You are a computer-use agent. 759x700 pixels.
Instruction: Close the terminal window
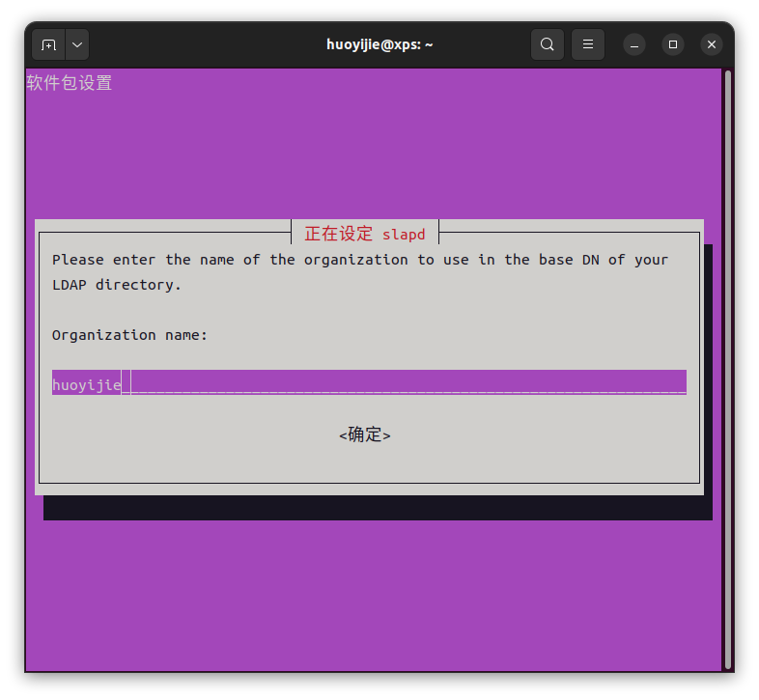[712, 44]
